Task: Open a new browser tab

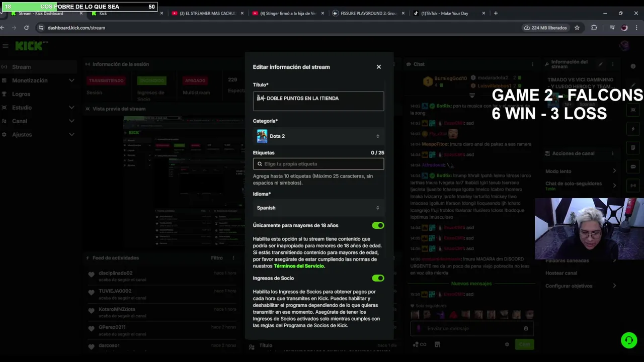Action: click(496, 14)
